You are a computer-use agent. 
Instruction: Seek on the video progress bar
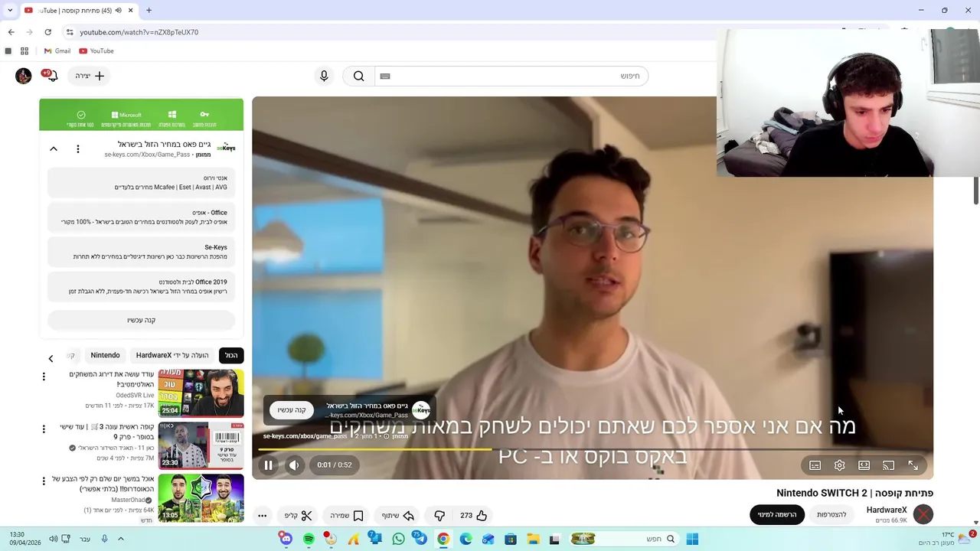click(x=593, y=449)
